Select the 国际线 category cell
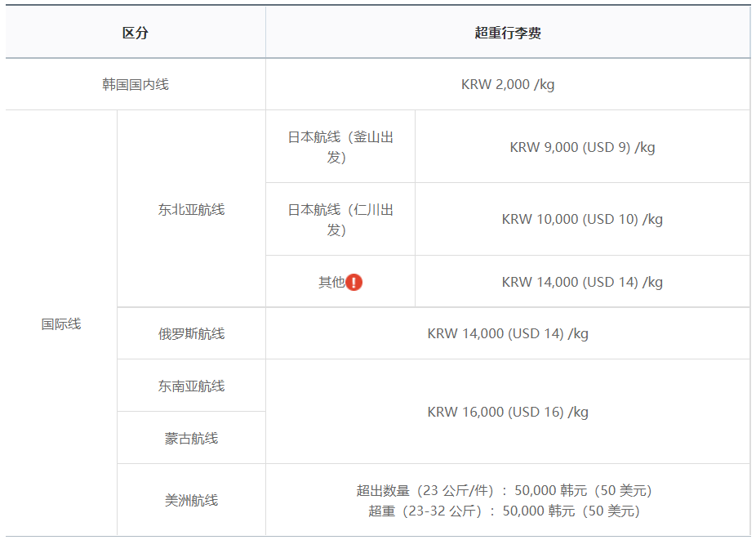This screenshot has width=756, height=540. (61, 324)
